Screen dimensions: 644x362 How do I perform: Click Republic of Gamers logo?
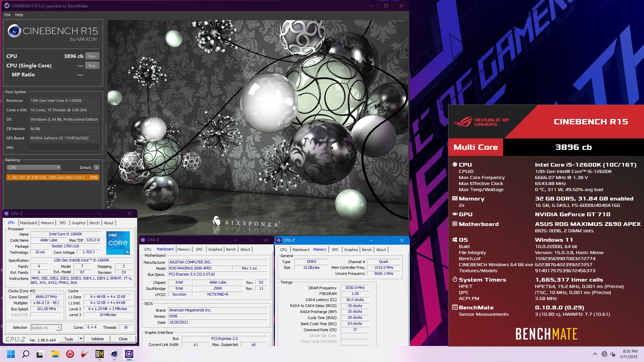point(481,122)
